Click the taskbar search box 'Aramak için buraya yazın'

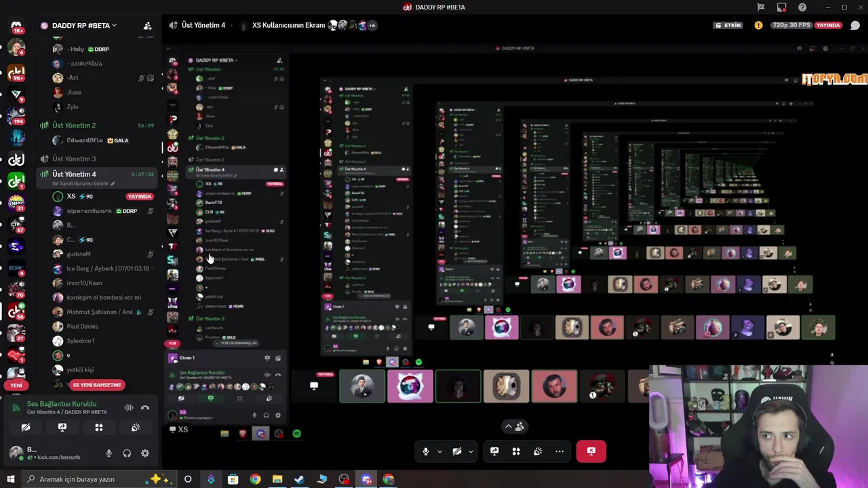tap(98, 479)
